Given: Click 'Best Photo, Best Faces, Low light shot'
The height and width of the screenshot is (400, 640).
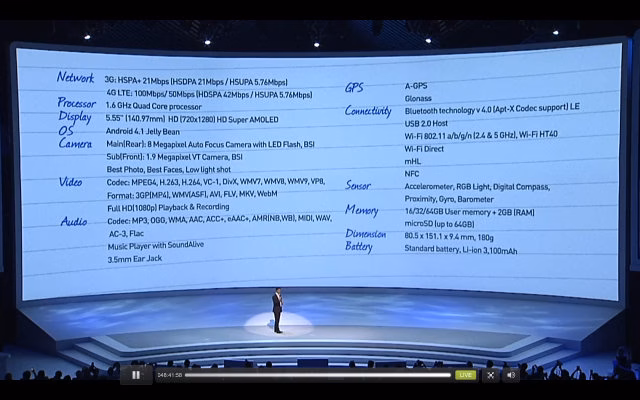Looking at the screenshot, I should (169, 169).
